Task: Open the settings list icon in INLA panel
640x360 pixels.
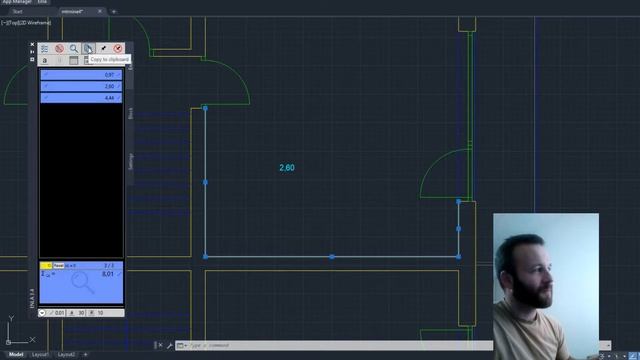Action: click(x=44, y=49)
